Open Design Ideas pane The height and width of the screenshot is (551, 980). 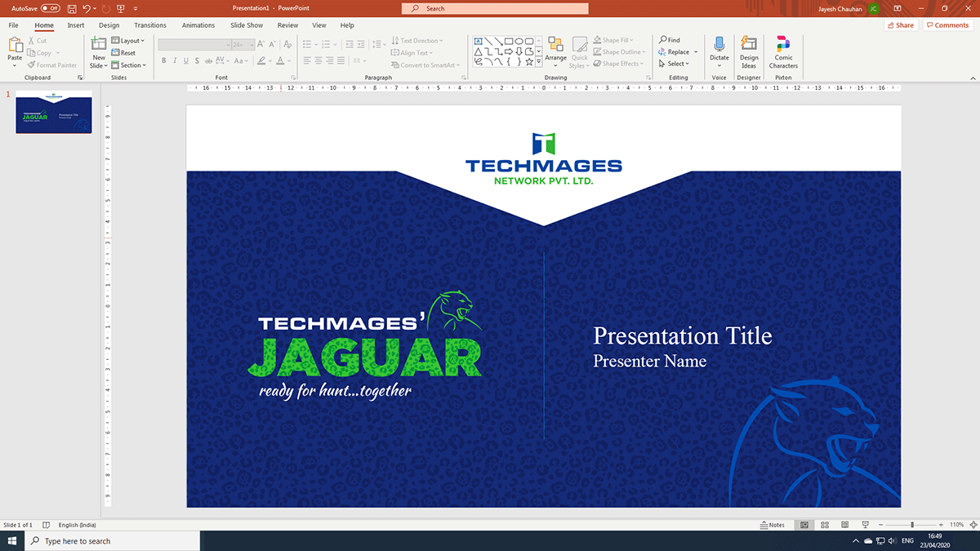749,52
